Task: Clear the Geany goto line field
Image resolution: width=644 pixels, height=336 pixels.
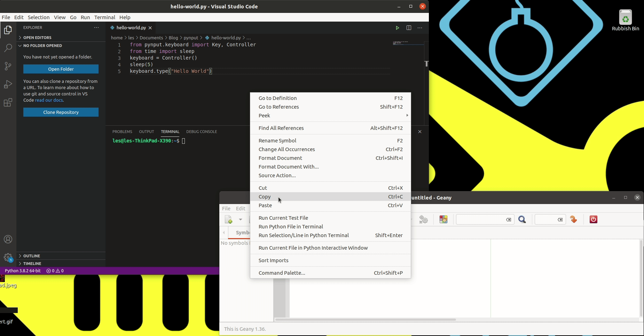Action: [x=560, y=220]
